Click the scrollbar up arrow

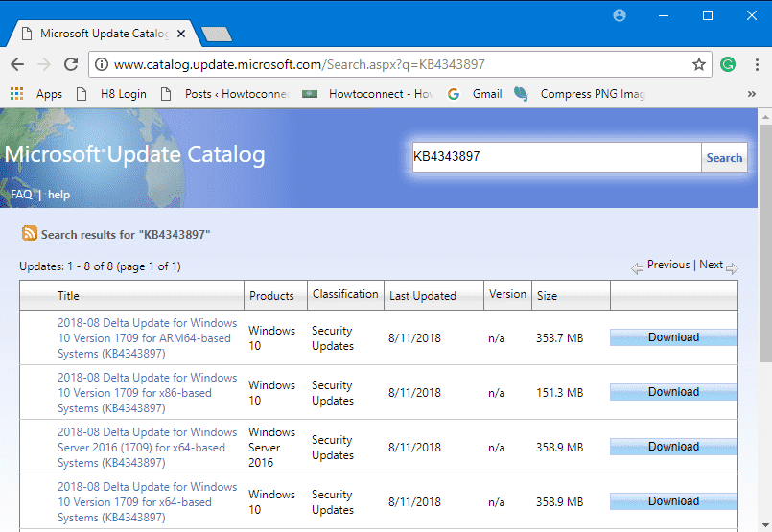click(765, 117)
